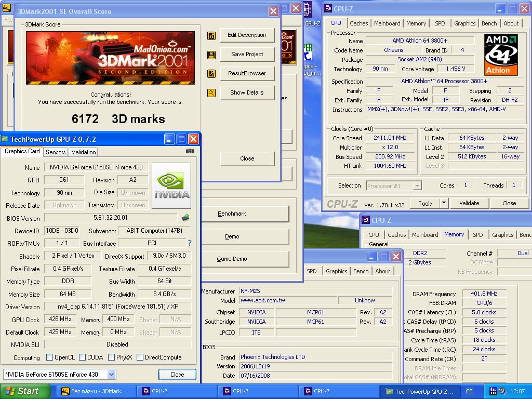532x399 pixels.
Task: Switch to TechPowerUp GPU-Z taskbar item
Action: 420,391
